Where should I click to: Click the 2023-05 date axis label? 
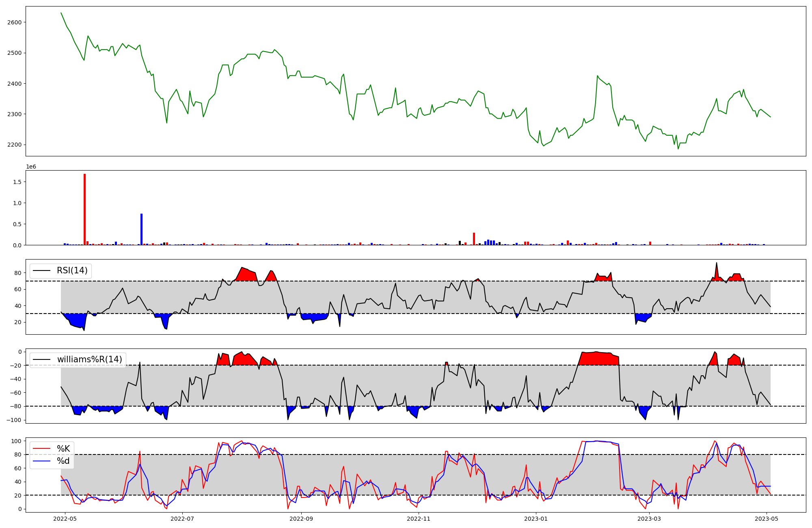767,519
